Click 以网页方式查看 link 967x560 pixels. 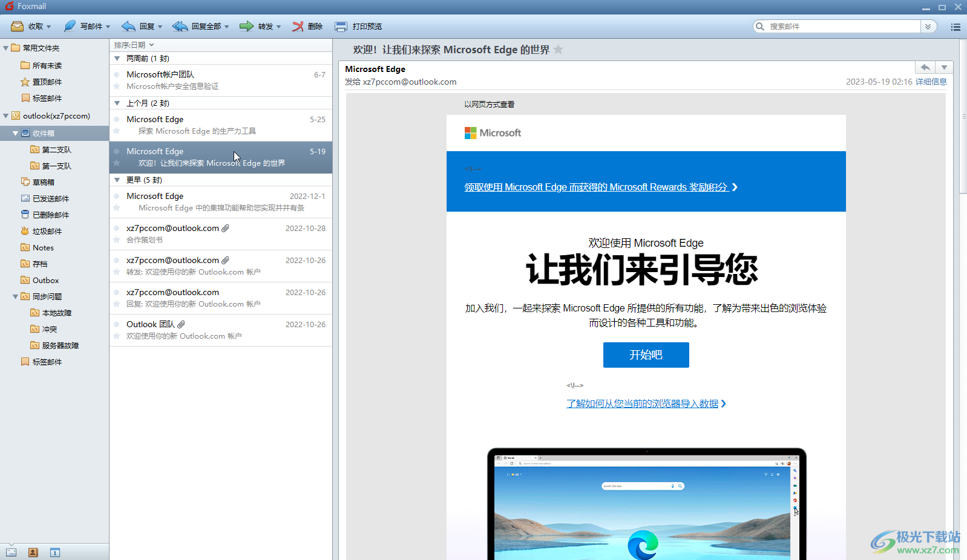tap(490, 104)
